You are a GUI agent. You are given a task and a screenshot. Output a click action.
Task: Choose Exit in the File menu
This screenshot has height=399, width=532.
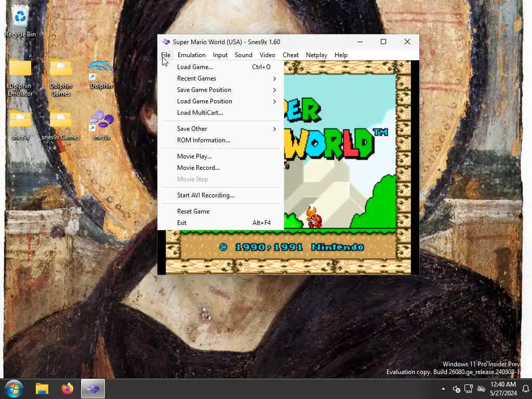coord(220,223)
